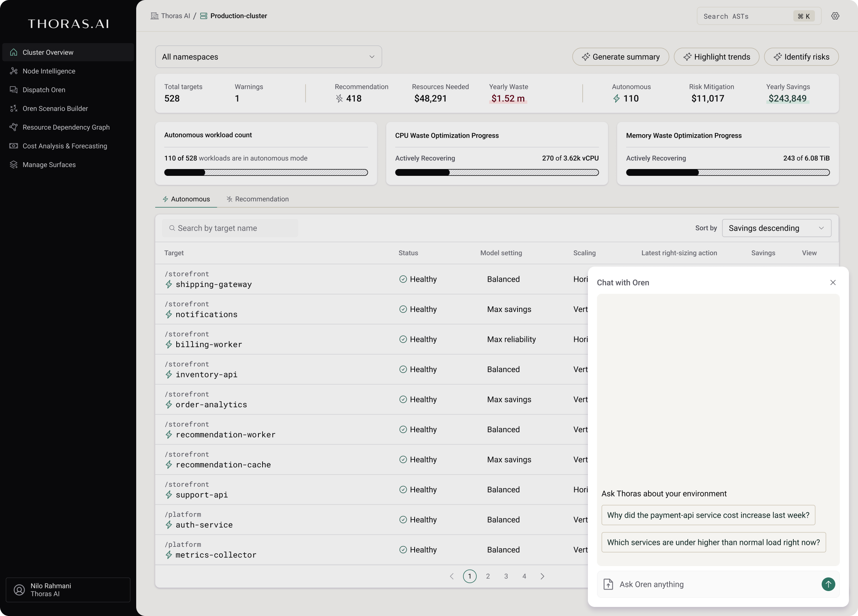Click lightning icon next to recommendation-cache
Screen dimensions: 858x616
coord(169,465)
